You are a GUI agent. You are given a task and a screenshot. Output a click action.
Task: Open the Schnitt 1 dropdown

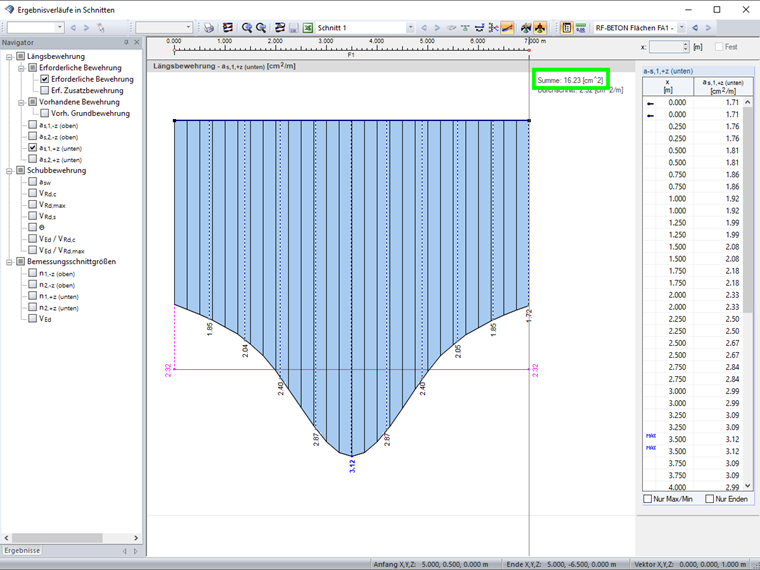410,28
